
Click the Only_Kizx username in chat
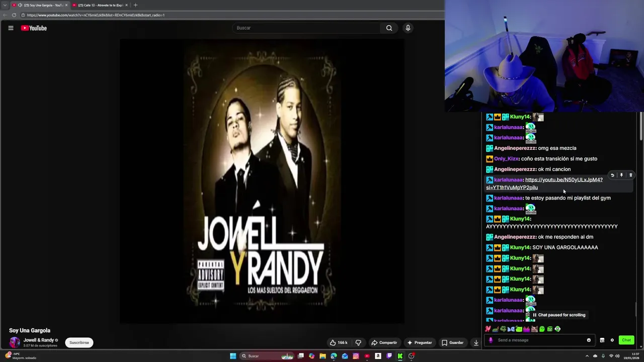507,159
